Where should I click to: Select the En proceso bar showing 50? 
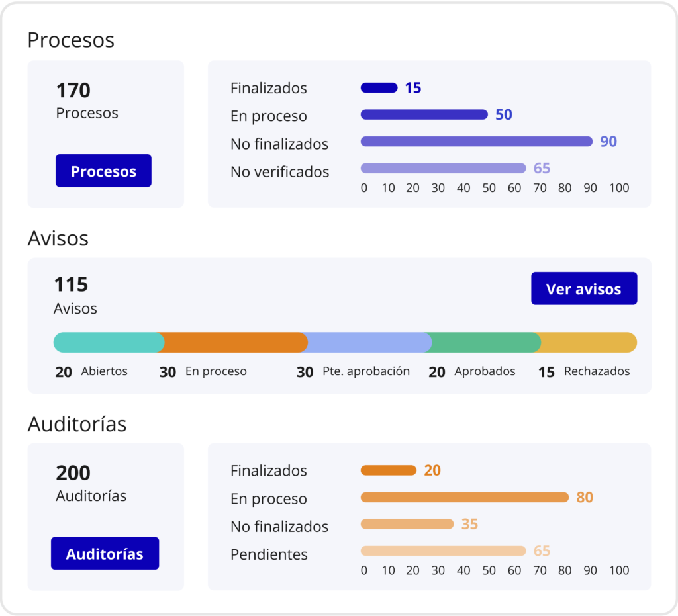click(x=424, y=114)
